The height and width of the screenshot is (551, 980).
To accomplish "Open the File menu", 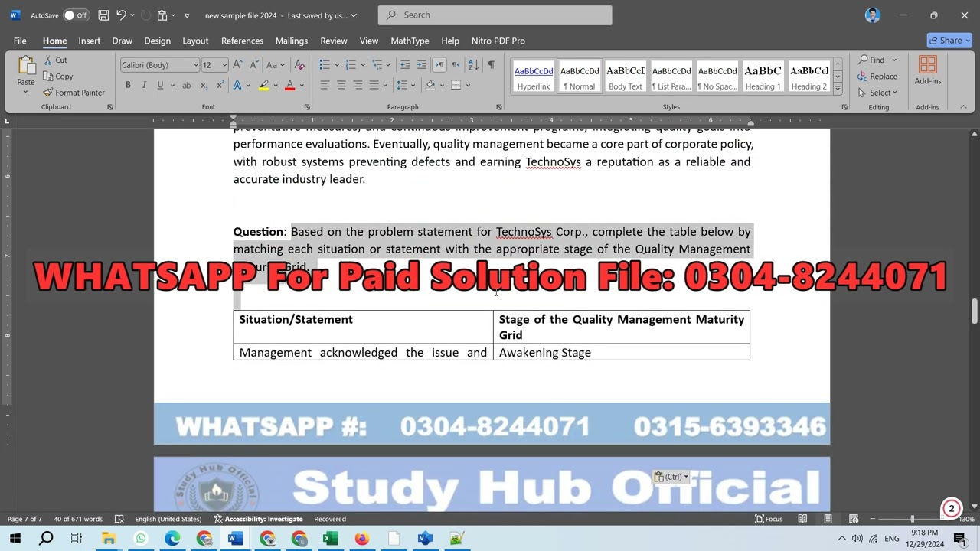I will pos(20,41).
